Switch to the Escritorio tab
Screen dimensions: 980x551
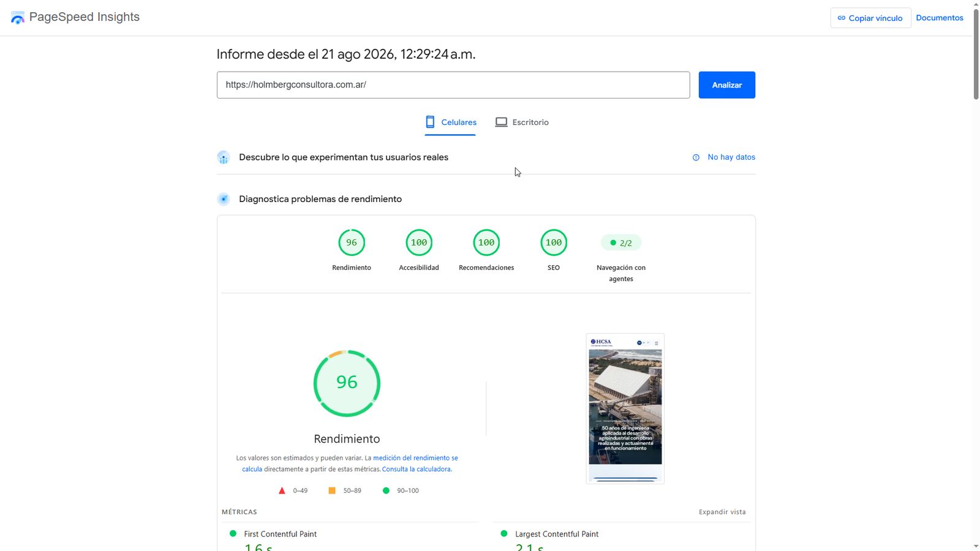click(x=522, y=122)
